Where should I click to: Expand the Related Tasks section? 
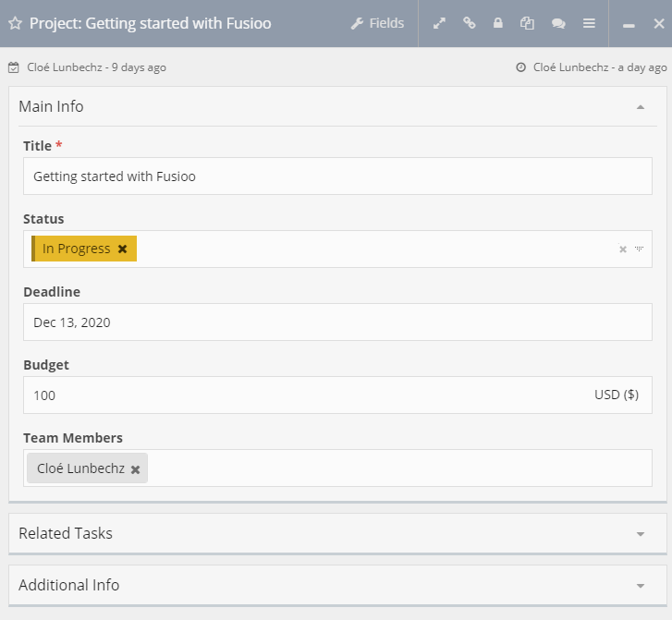(641, 534)
